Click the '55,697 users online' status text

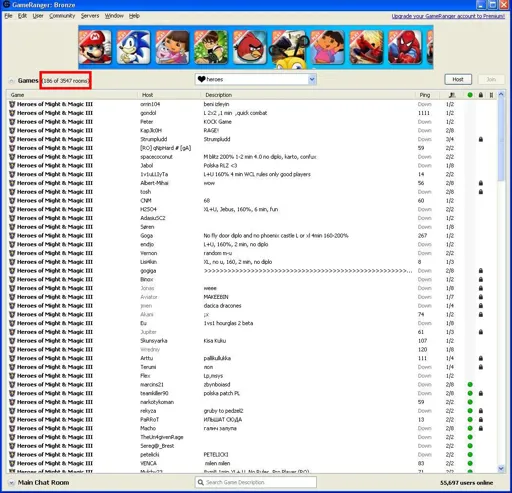466,483
